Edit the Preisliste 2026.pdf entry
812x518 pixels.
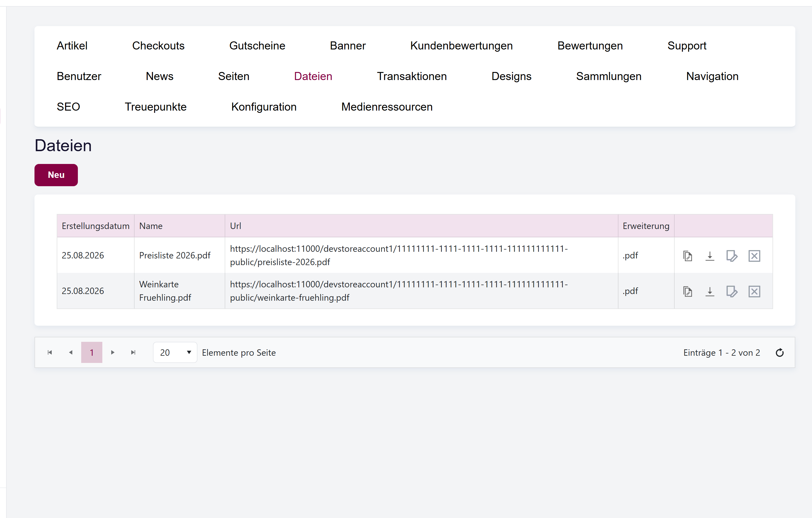(x=732, y=256)
